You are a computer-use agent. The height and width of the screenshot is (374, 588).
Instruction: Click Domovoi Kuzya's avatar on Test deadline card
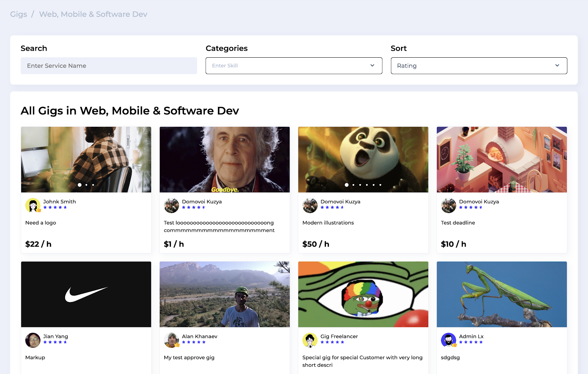click(448, 205)
